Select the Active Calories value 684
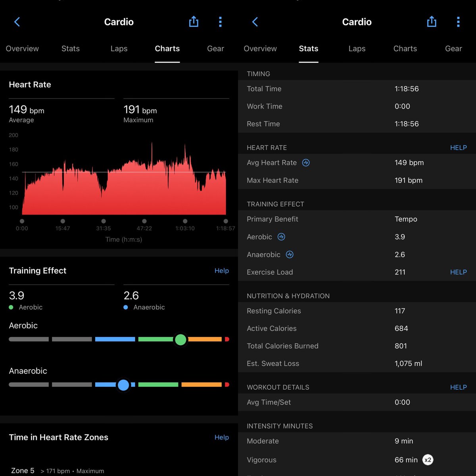Viewport: 476px width, 476px height. coord(401,328)
